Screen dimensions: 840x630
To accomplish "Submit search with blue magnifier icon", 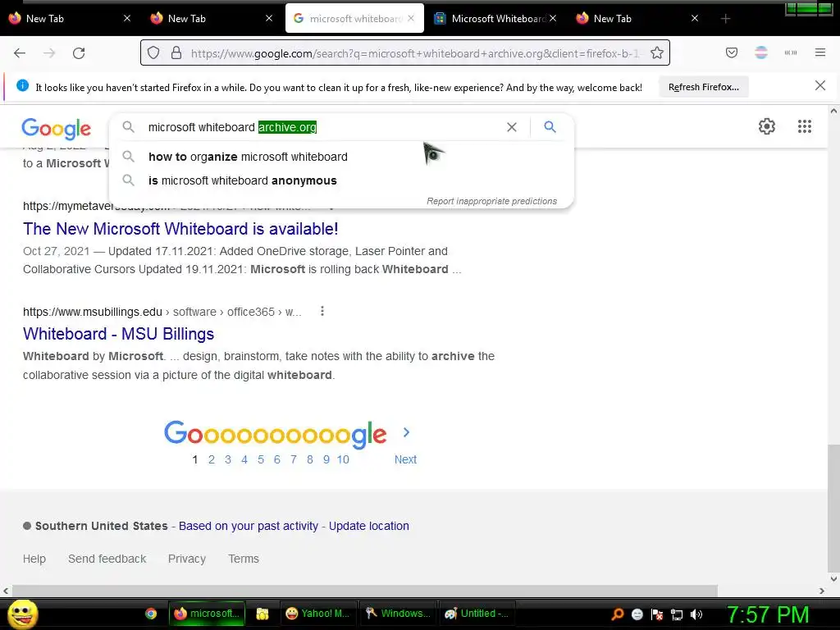I will tap(550, 127).
